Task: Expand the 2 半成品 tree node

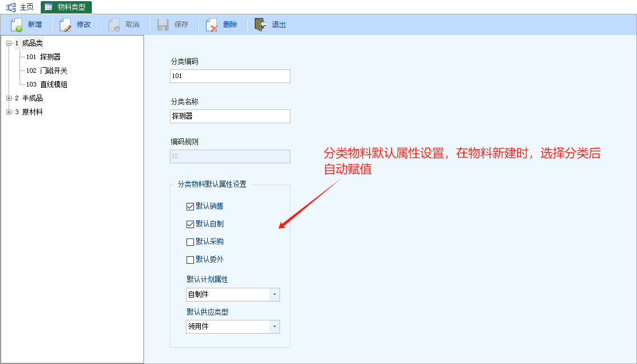Action: (9, 98)
